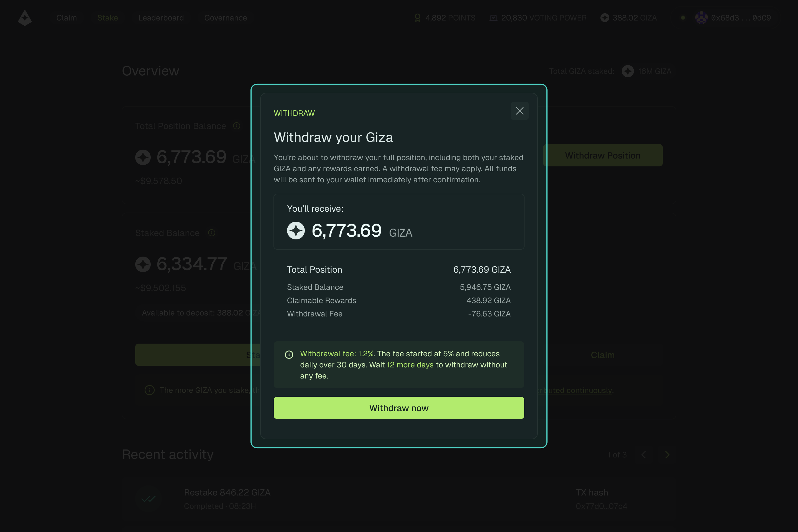Switch to the Leaderboard tab

click(161, 18)
